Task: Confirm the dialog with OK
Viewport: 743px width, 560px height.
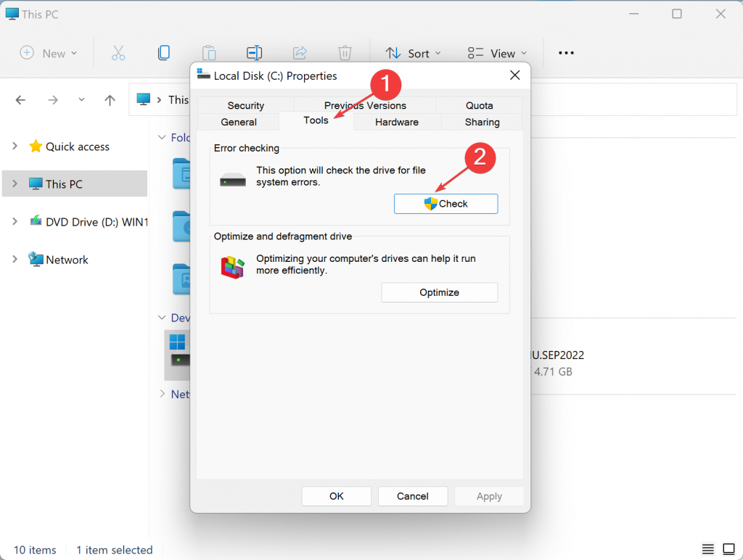Action: pyautogui.click(x=337, y=496)
